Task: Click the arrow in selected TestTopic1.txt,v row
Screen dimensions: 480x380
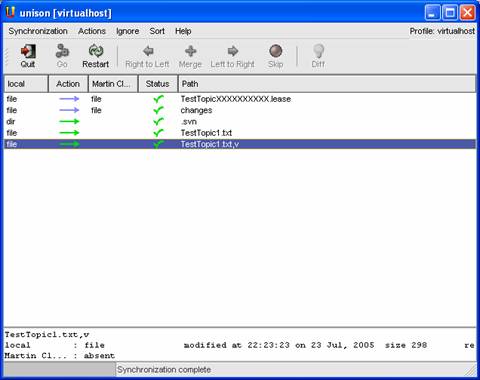Action: click(x=69, y=144)
